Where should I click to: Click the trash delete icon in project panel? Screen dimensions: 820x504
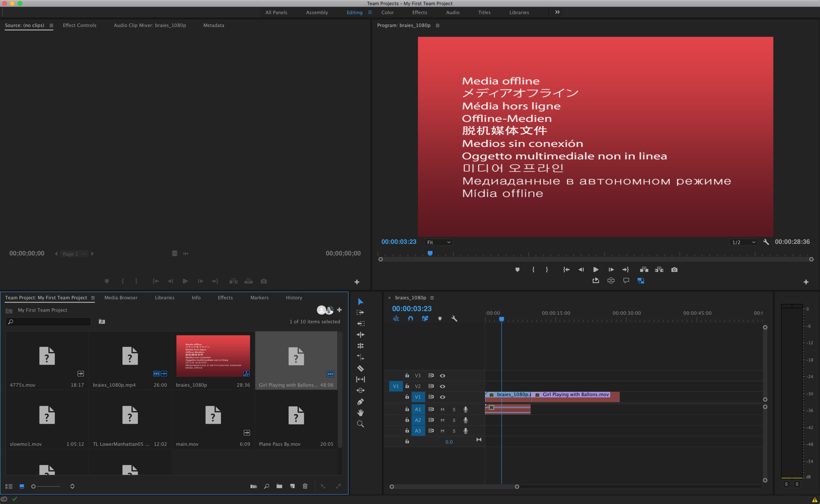305,486
